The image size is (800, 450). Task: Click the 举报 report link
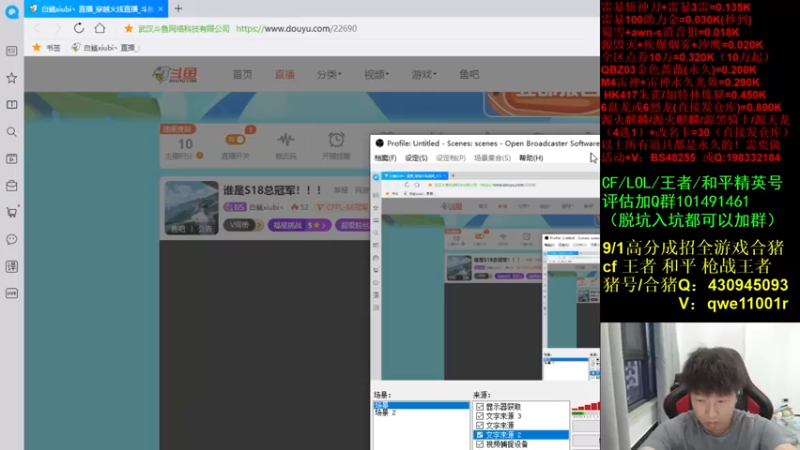click(341, 190)
